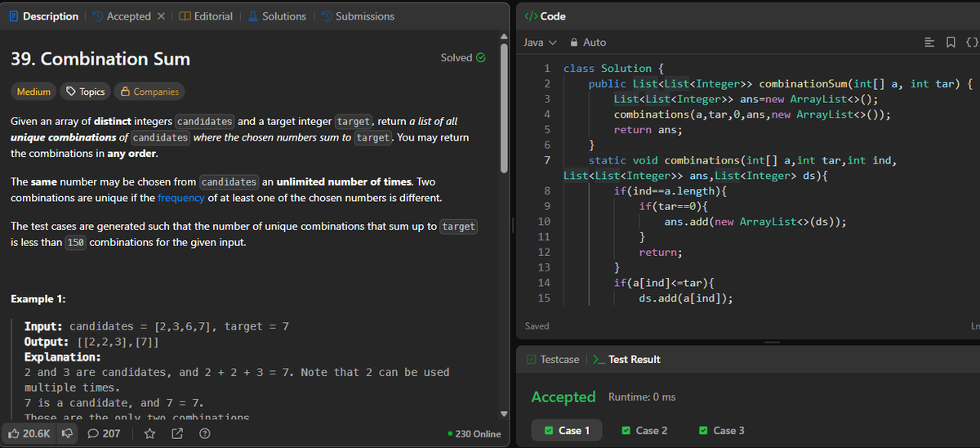980x448 pixels.
Task: Click the Medium difficulty tag
Action: [x=33, y=92]
